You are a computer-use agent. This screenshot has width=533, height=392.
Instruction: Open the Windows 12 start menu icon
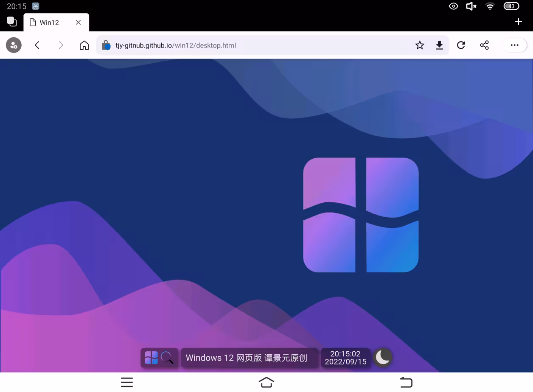tap(151, 358)
